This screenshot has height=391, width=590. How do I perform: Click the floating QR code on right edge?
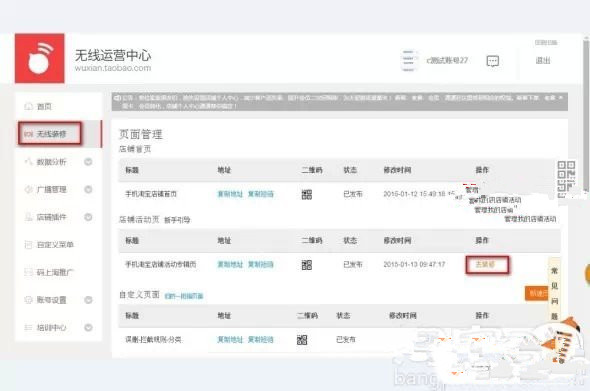click(x=566, y=179)
